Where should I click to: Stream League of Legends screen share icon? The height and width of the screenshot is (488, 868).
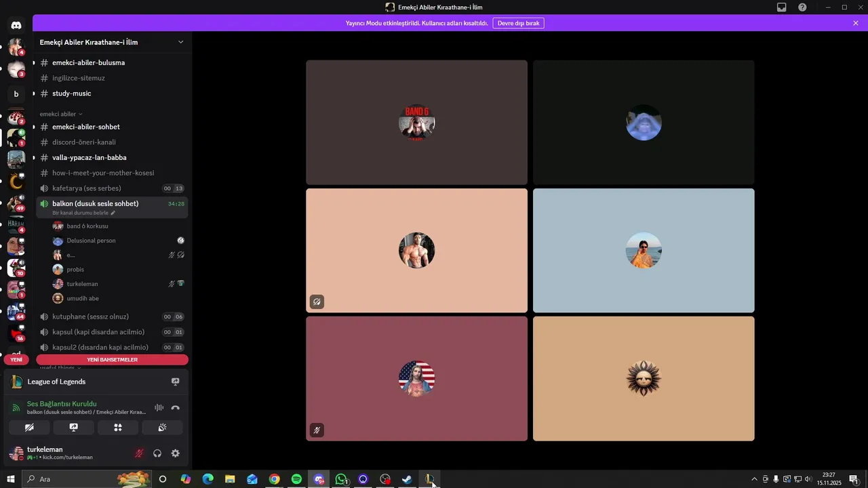(175, 382)
